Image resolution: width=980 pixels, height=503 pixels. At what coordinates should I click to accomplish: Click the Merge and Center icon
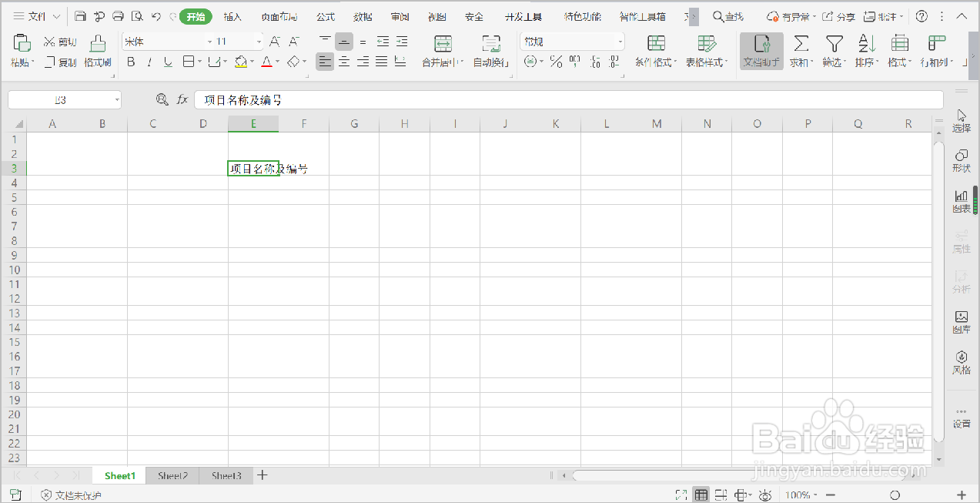pos(443,44)
